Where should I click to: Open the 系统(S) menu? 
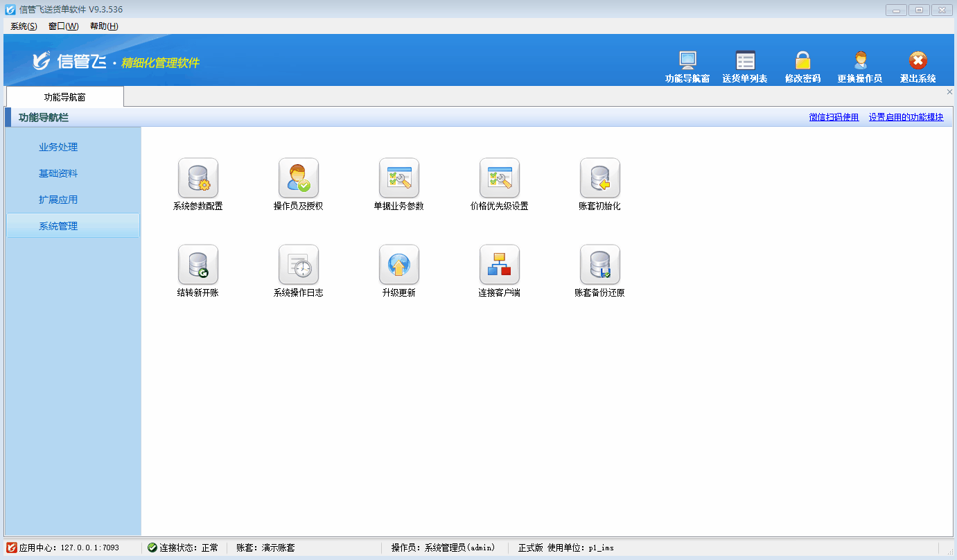[x=24, y=26]
